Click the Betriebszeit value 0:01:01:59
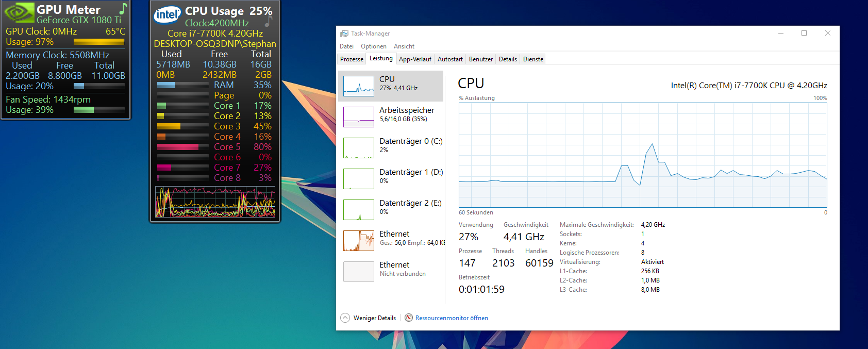 [481, 289]
